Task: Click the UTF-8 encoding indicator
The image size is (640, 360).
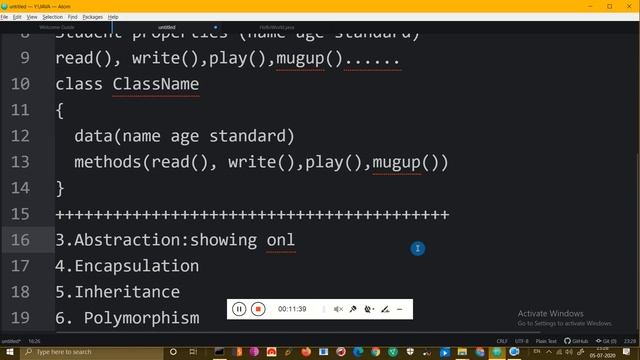Action: [522, 341]
